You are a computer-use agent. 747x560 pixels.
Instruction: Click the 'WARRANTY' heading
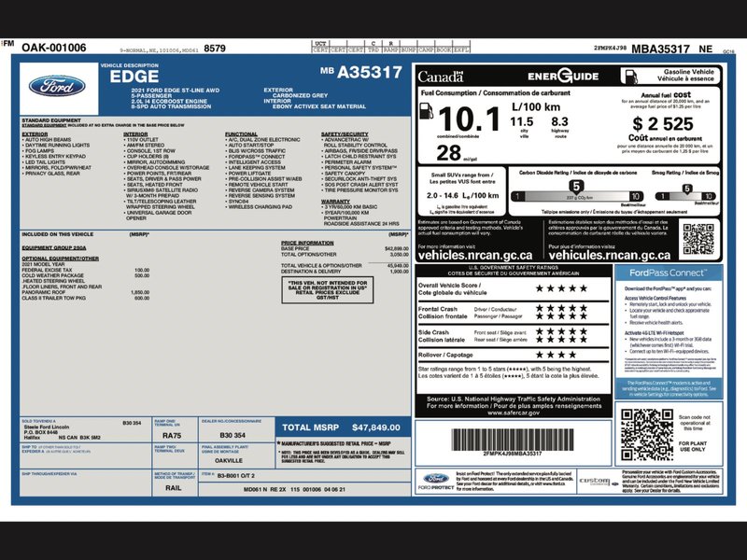[335, 202]
